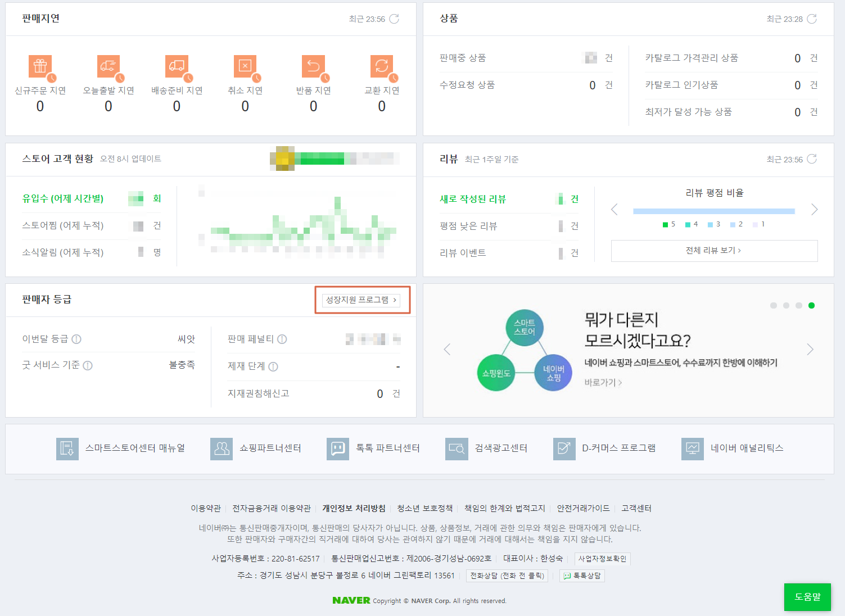
Task: Refresh the 판매지연 panel
Action: [394, 19]
